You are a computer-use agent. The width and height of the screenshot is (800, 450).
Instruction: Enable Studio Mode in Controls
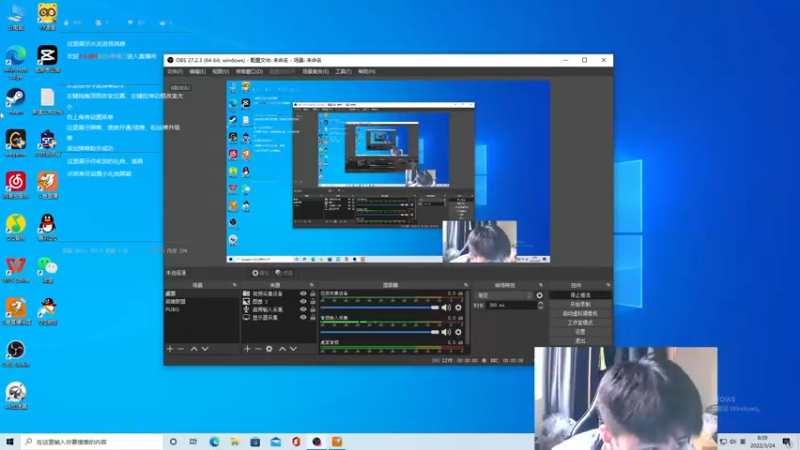(x=580, y=323)
